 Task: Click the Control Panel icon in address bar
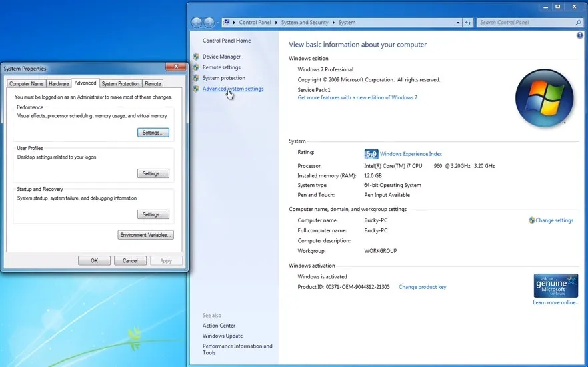pos(226,23)
